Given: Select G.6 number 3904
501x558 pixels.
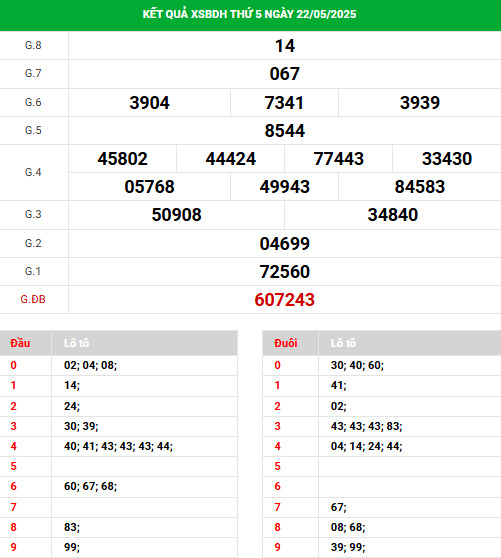Looking at the screenshot, I should (x=149, y=103).
